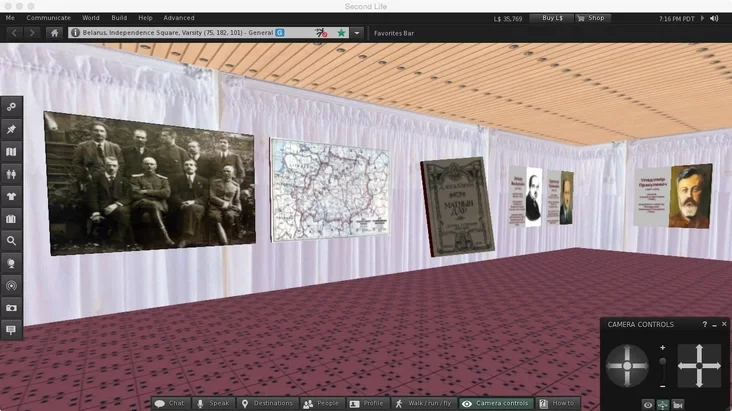Switch to orbit zoom pan camera mode

pyautogui.click(x=663, y=405)
